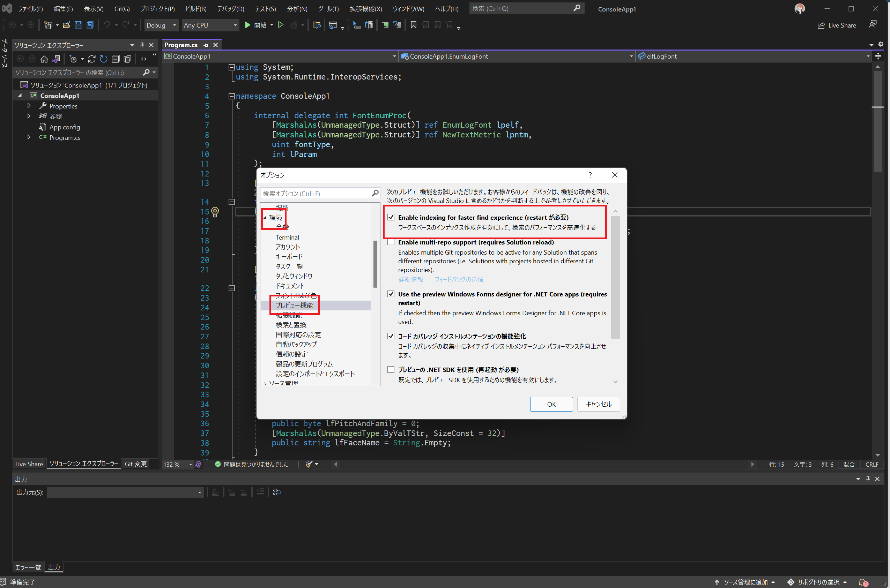Click the options search input field

(315, 194)
